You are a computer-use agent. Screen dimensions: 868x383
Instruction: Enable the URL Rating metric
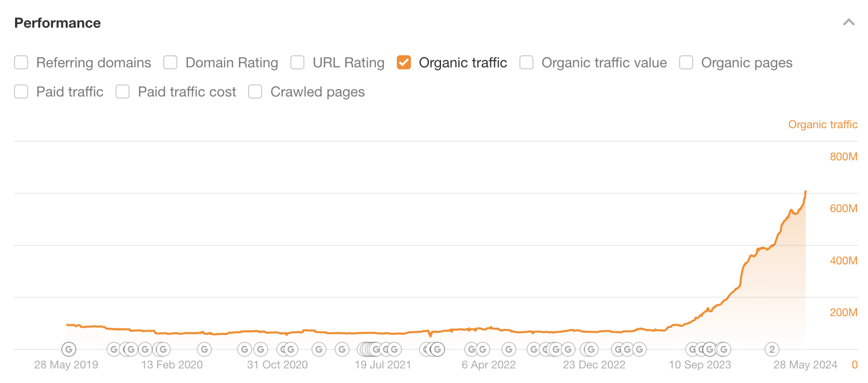297,62
